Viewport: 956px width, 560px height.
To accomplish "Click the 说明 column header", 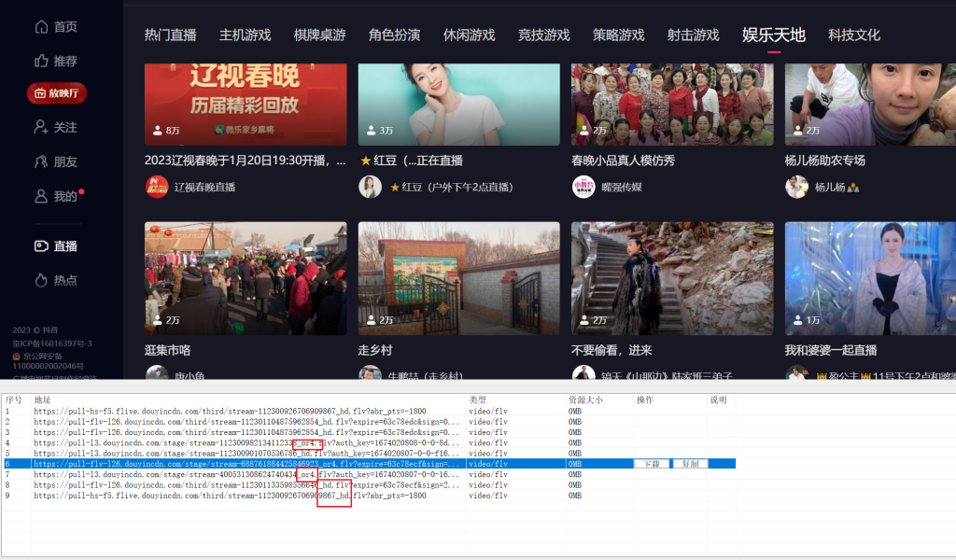I will (x=719, y=399).
